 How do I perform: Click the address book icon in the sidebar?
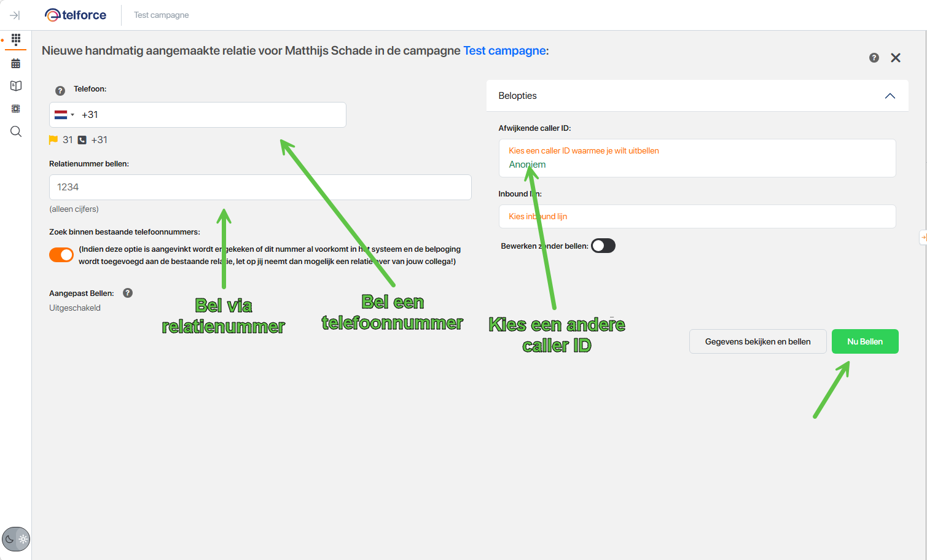15,85
